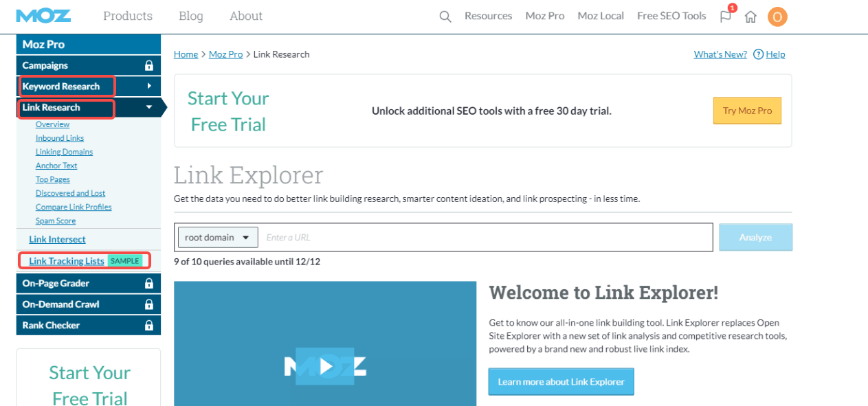This screenshot has width=868, height=406.
Task: Open the Blog menu item
Action: [190, 16]
